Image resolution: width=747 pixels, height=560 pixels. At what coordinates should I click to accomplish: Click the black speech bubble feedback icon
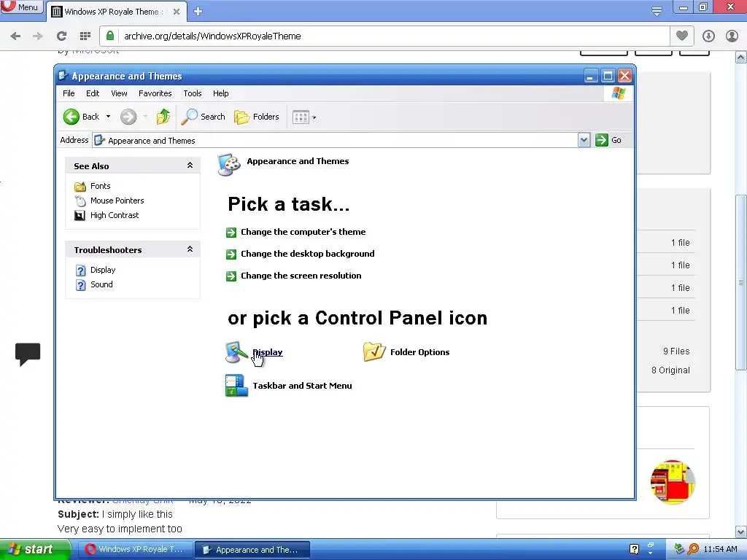click(28, 354)
